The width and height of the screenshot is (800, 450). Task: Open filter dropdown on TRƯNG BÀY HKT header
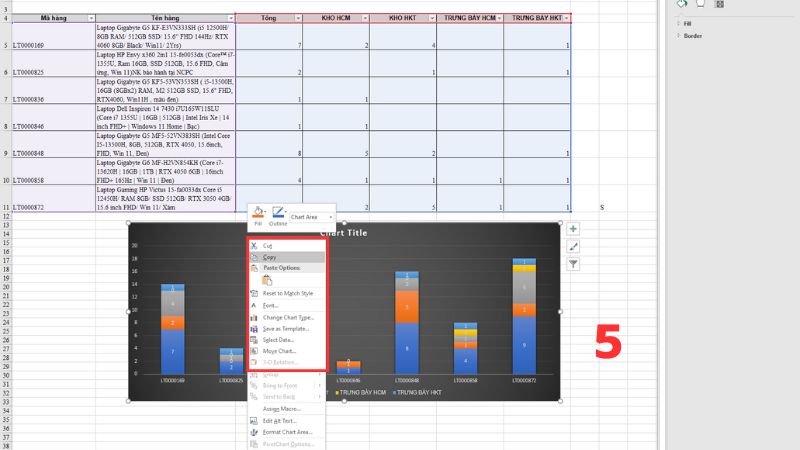pyautogui.click(x=566, y=18)
